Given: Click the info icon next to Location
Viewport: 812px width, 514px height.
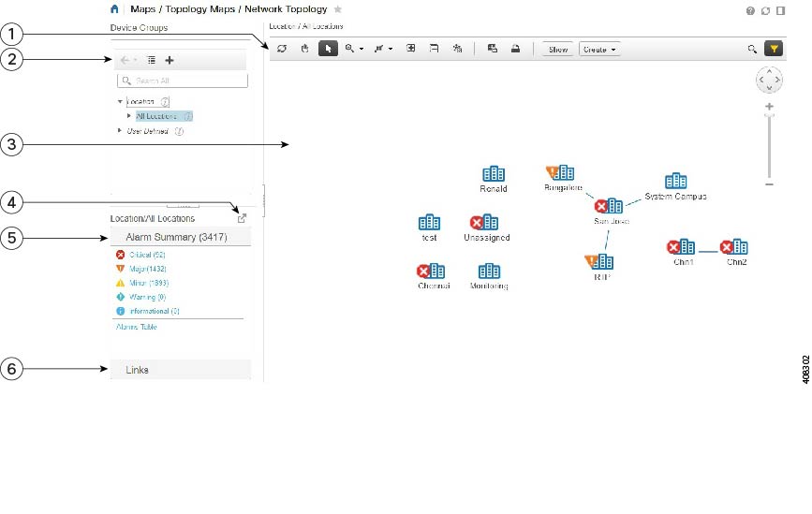Looking at the screenshot, I should click(x=165, y=101).
